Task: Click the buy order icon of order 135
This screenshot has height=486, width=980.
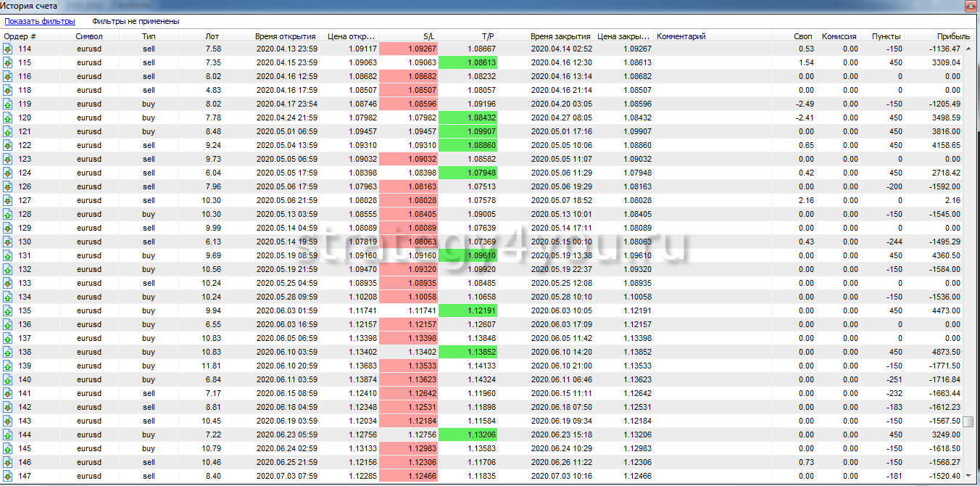Action: [8, 310]
